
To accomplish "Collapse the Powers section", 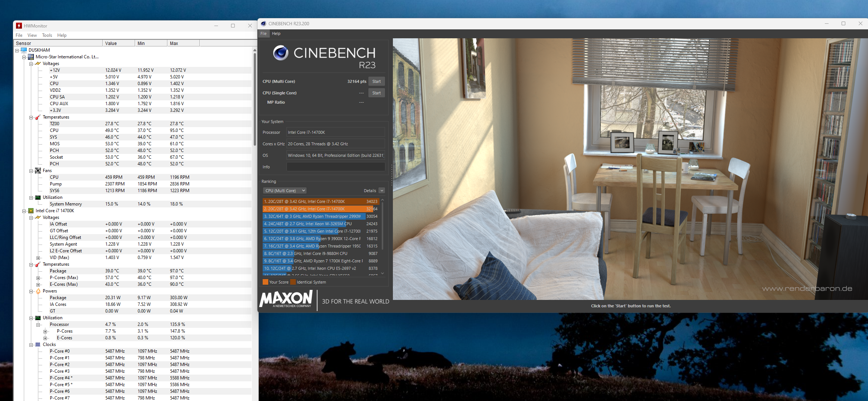I will pos(31,291).
